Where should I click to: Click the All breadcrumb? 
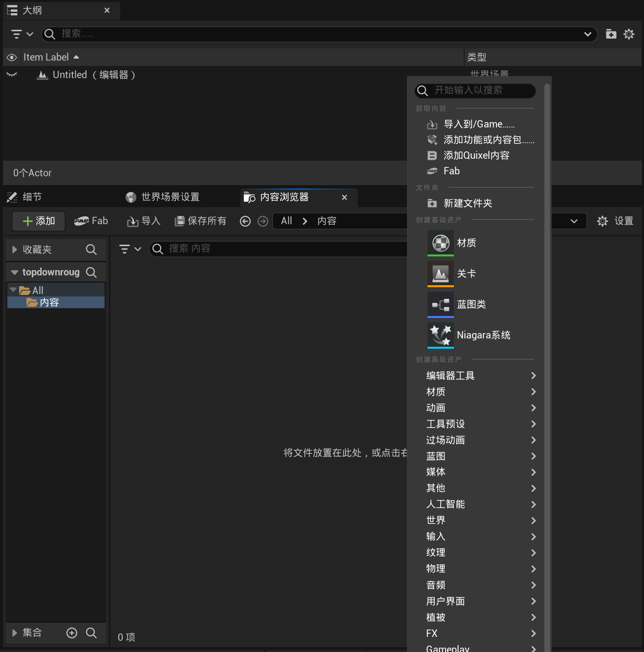tap(286, 221)
